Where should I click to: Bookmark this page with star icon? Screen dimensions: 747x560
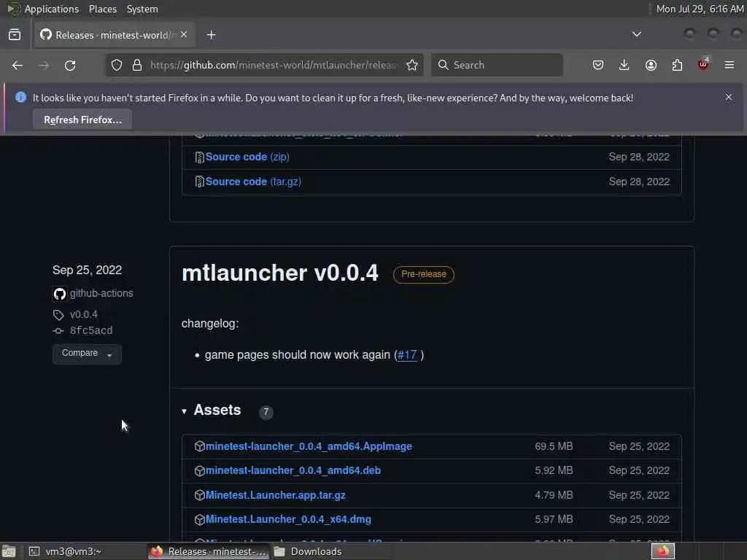point(412,65)
